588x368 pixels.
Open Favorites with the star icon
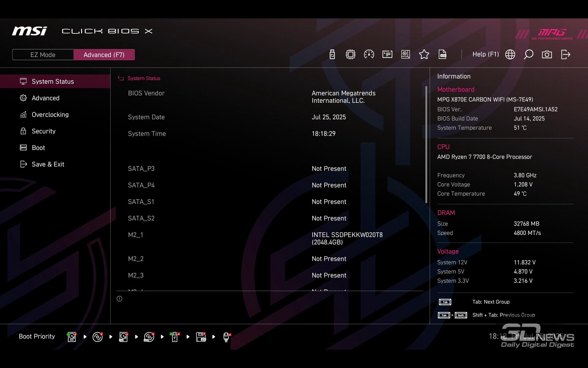424,55
